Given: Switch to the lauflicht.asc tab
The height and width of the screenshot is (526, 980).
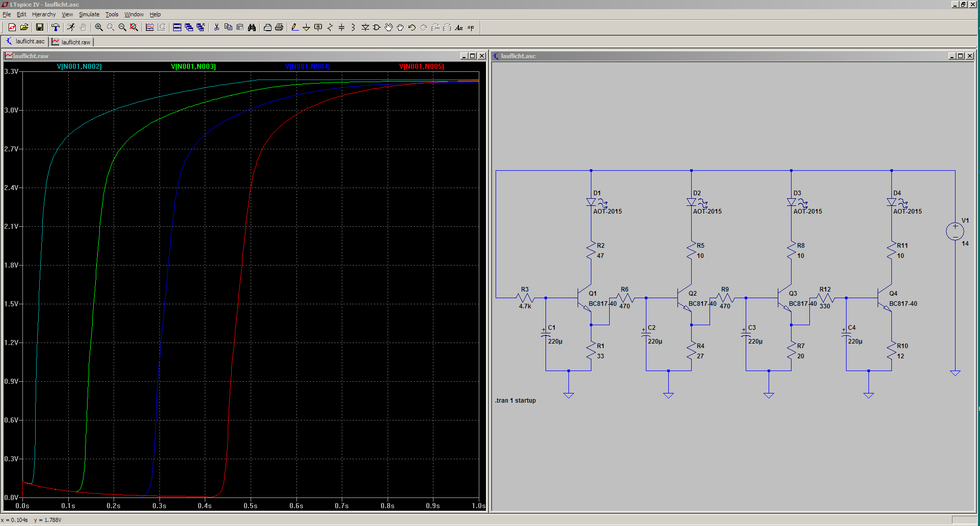Looking at the screenshot, I should tap(25, 41).
